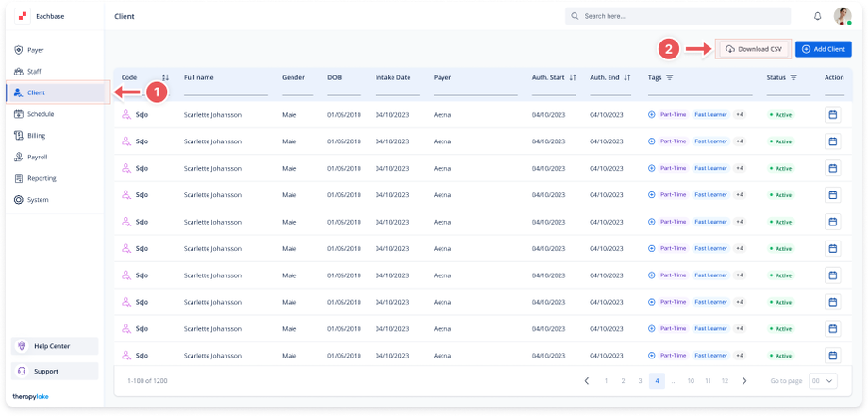The width and height of the screenshot is (868, 416).
Task: Click the notification bell icon
Action: pos(817,16)
